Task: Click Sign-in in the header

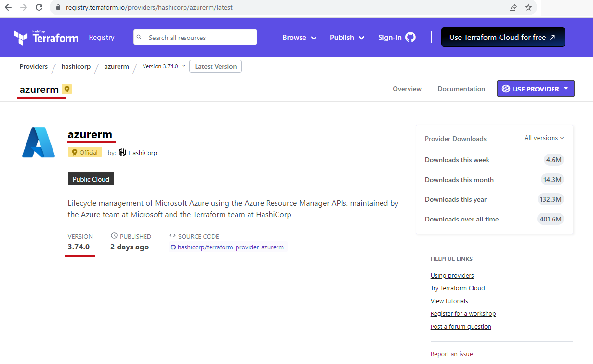Action: [x=390, y=38]
